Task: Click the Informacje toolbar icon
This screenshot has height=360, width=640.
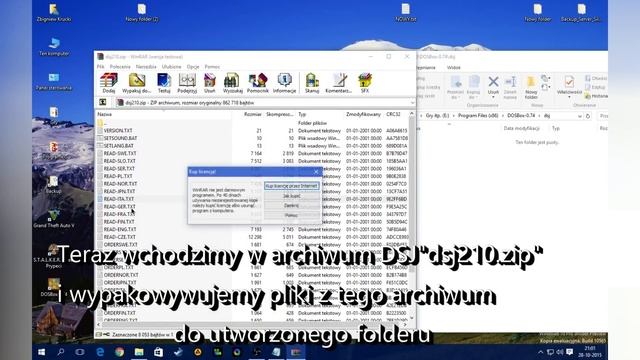Action: point(284,83)
